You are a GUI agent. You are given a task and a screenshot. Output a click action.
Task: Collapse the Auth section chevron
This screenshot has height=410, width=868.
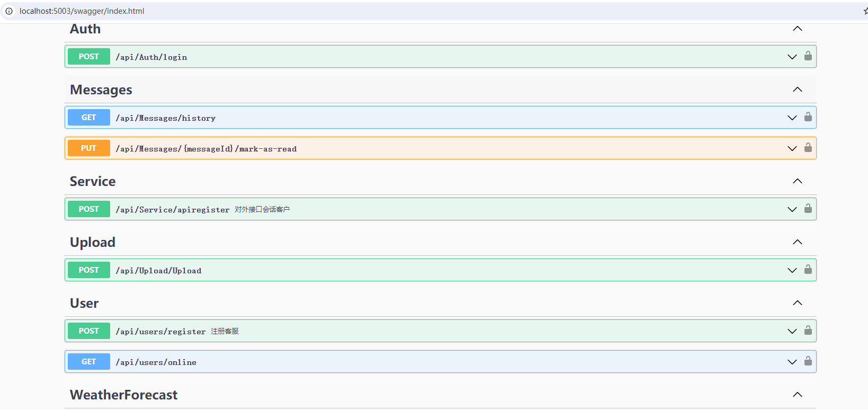click(797, 29)
